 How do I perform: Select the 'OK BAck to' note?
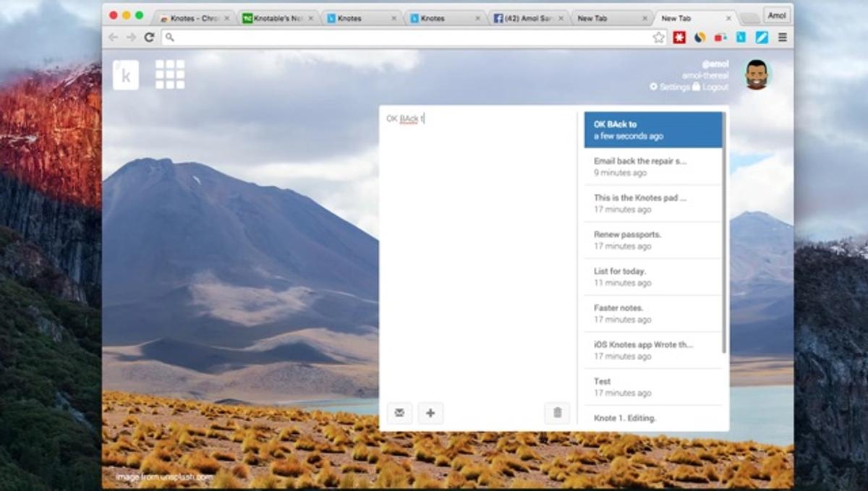pyautogui.click(x=653, y=129)
